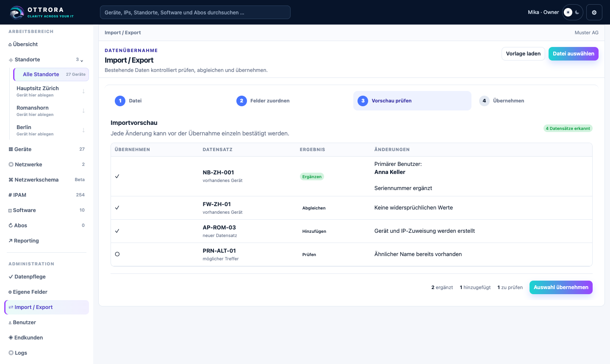610x364 pixels.
Task: Uncheck the AP-ROM-03 import row
Action: 117,231
